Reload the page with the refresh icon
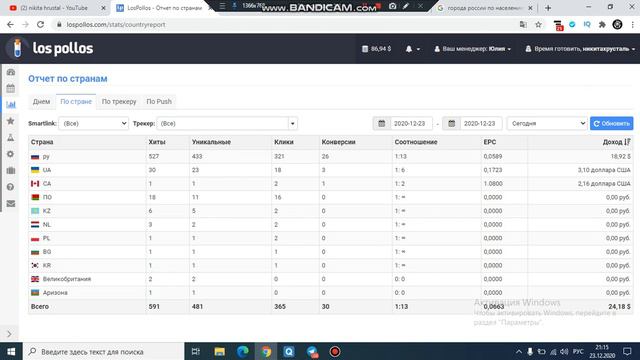 pos(40,24)
